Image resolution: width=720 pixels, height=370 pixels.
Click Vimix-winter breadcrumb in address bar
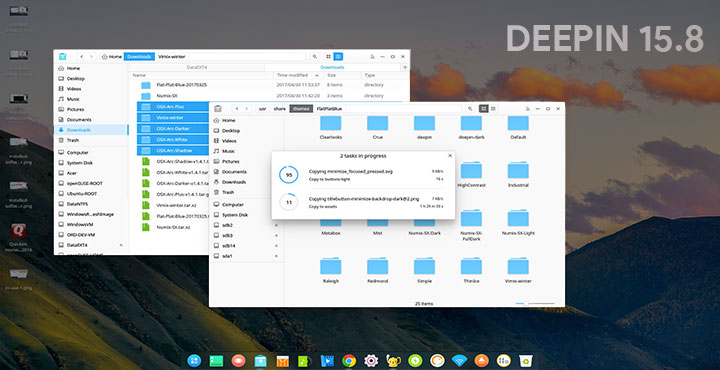tap(171, 56)
